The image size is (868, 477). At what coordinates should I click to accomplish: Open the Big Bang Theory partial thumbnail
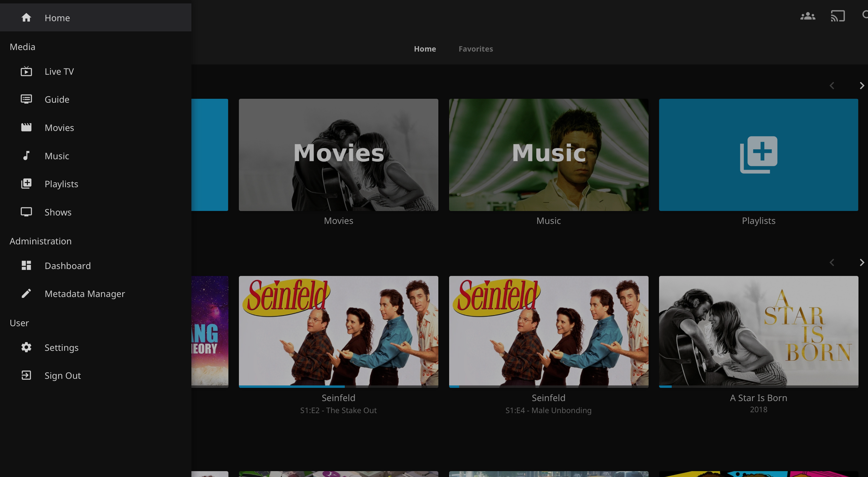pyautogui.click(x=210, y=332)
